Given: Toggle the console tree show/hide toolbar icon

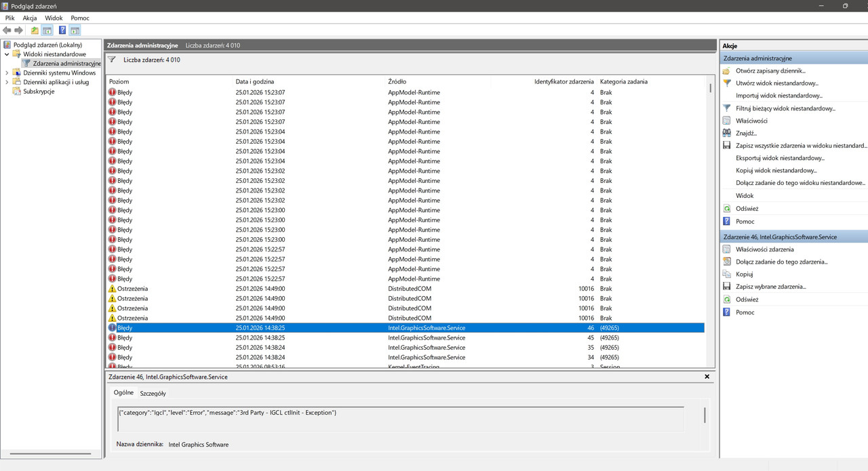Looking at the screenshot, I should coord(47,30).
